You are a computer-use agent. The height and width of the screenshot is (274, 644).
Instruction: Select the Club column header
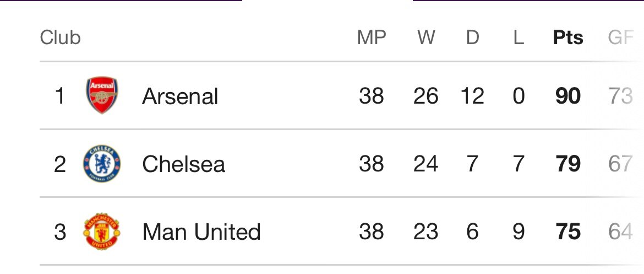(61, 37)
